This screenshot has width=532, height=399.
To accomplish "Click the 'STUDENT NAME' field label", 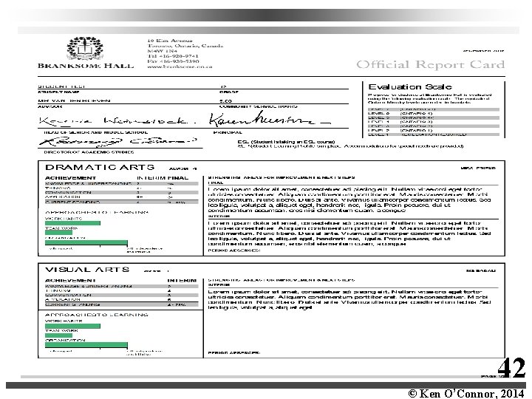I will (58, 92).
